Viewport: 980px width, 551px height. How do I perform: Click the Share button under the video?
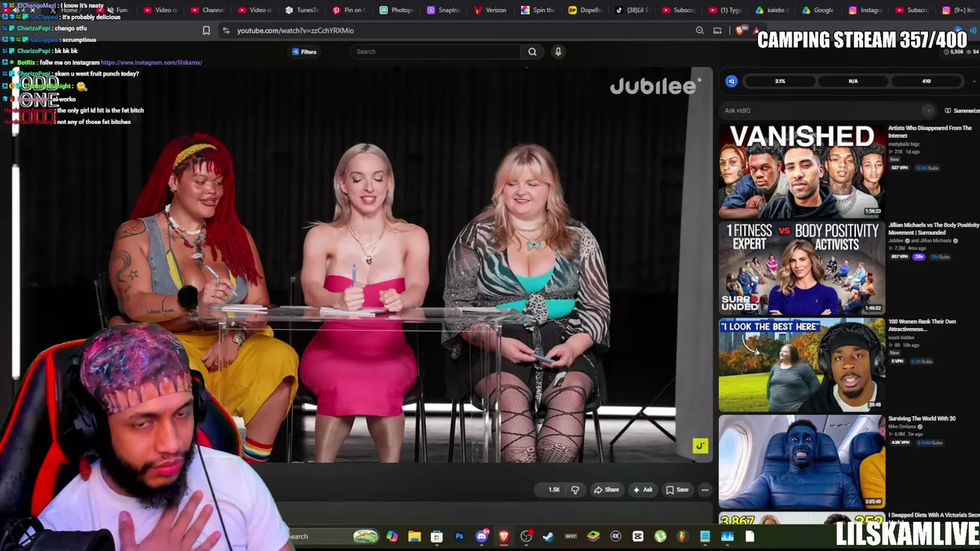coord(606,490)
